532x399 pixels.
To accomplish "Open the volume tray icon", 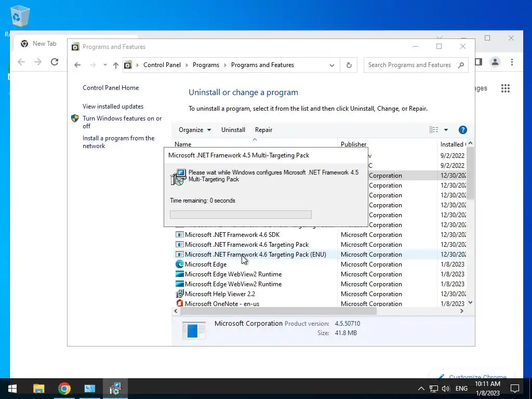I will (x=445, y=389).
